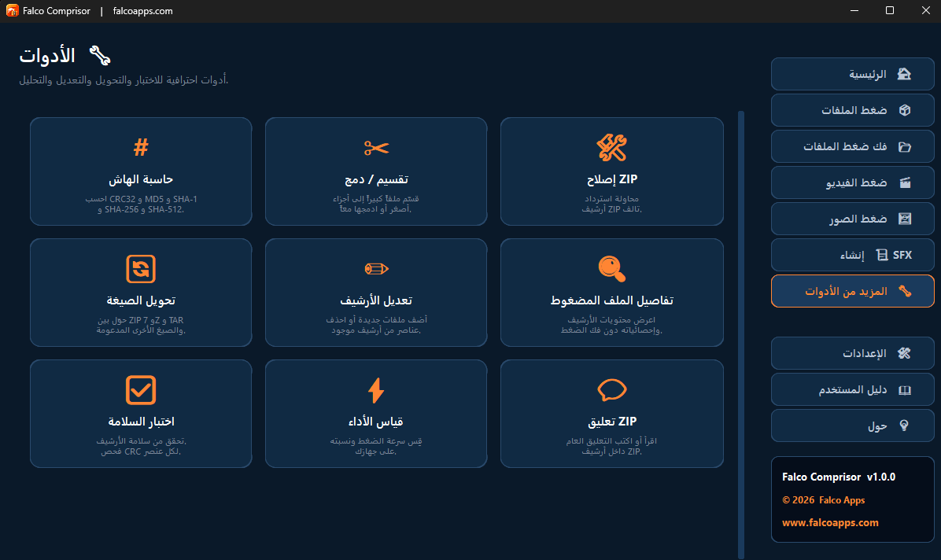Switch to ضغط الفيديو section

click(852, 182)
